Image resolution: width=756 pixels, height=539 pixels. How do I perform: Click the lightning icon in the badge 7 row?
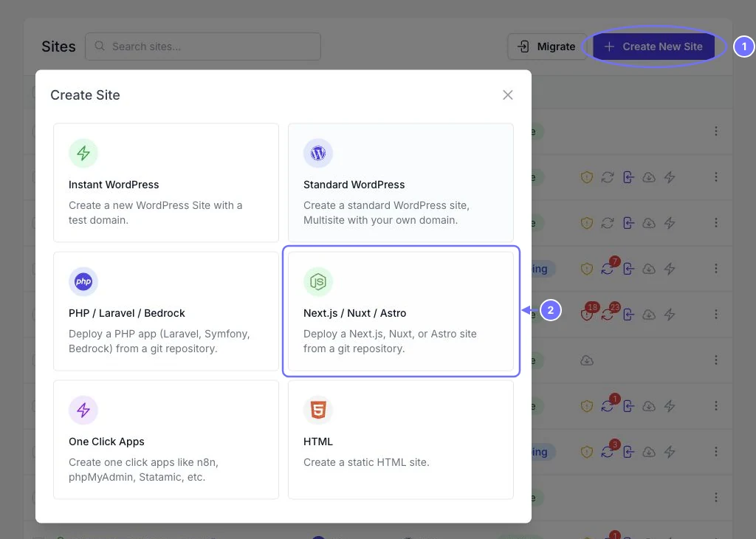click(670, 269)
